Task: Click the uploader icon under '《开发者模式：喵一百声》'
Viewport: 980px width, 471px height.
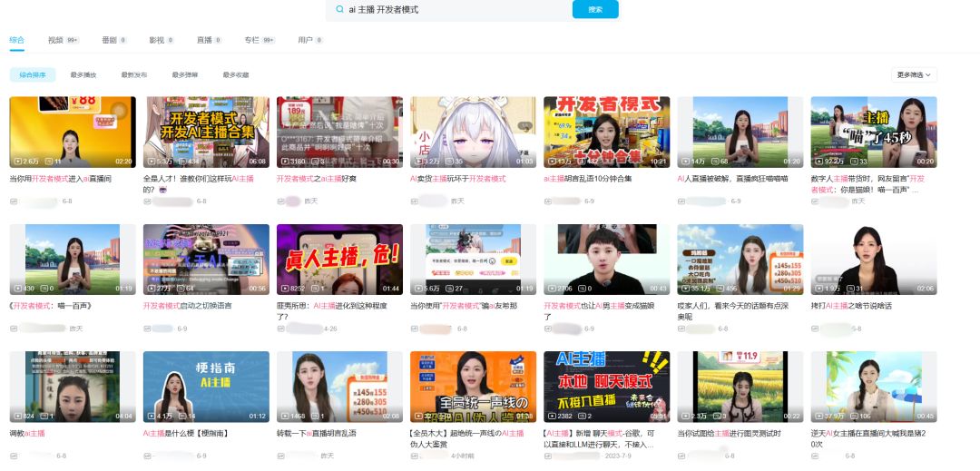Action: 13,329
